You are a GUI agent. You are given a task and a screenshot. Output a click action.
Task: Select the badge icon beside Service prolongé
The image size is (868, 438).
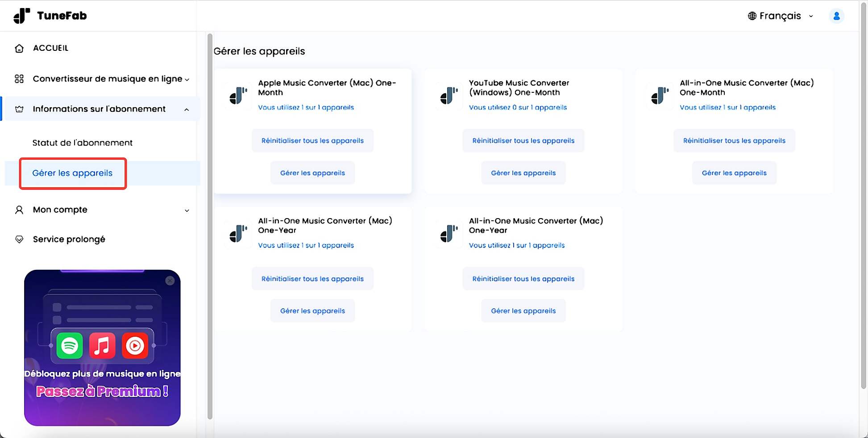(19, 239)
